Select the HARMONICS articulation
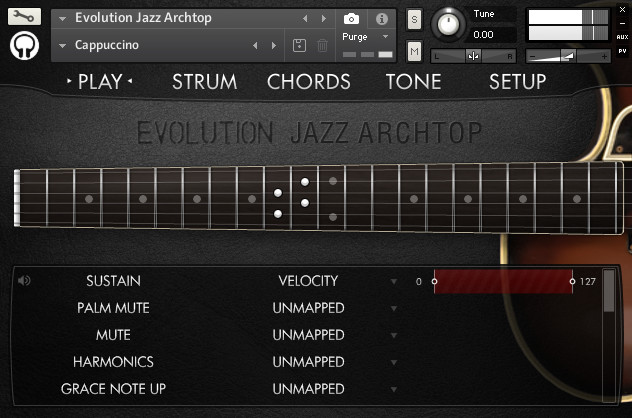 (114, 362)
